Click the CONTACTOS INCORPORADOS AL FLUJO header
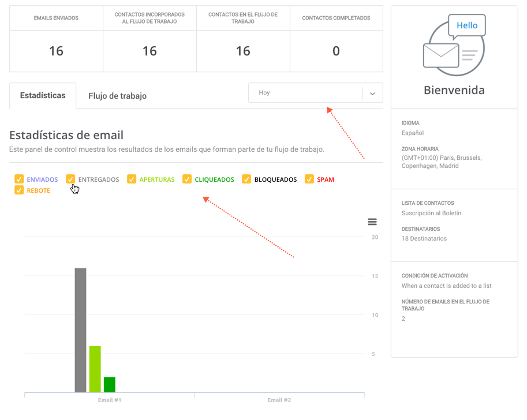 coord(149,18)
